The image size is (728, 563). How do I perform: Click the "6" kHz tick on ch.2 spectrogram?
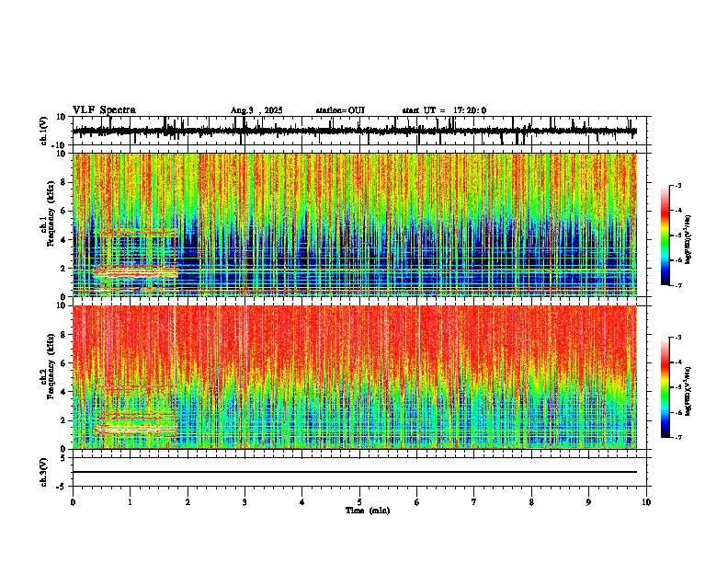tap(63, 363)
